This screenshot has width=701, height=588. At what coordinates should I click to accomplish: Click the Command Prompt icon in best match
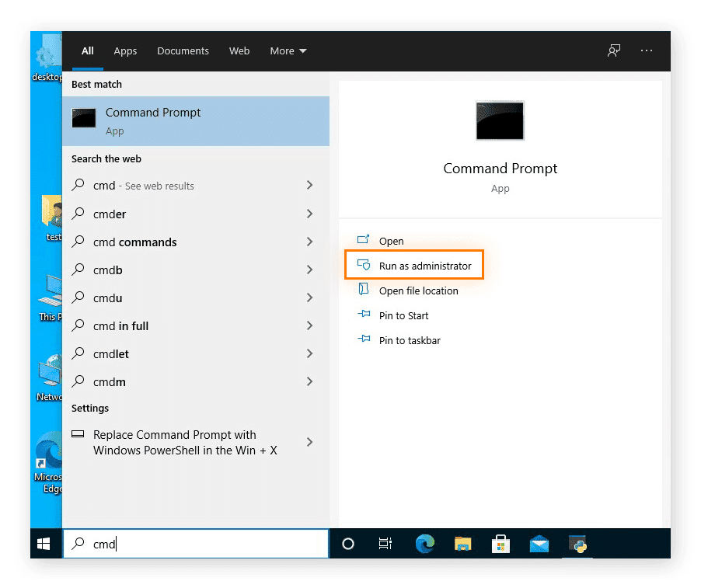pos(84,118)
